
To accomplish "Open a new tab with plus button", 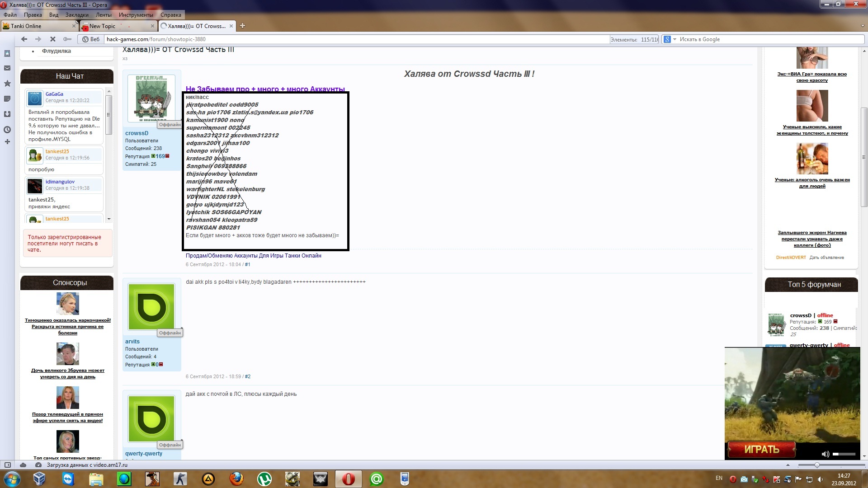I will point(242,26).
